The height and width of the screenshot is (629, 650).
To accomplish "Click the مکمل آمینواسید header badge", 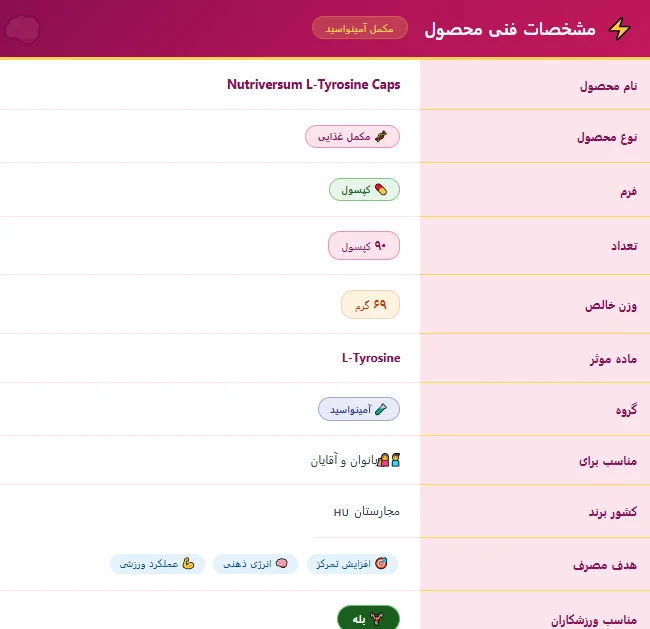I will click(359, 28).
